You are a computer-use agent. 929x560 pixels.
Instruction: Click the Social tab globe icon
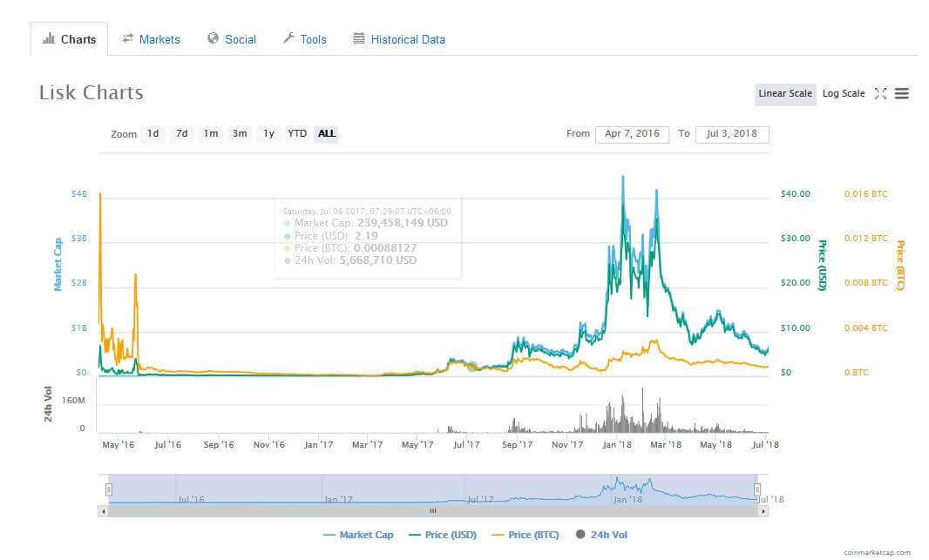[213, 38]
